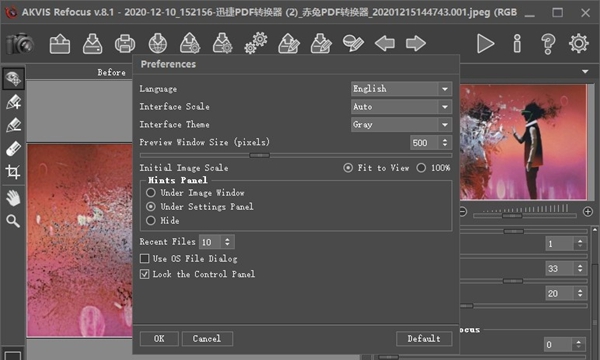Open the Language dropdown
600x360 pixels.
[x=401, y=89]
